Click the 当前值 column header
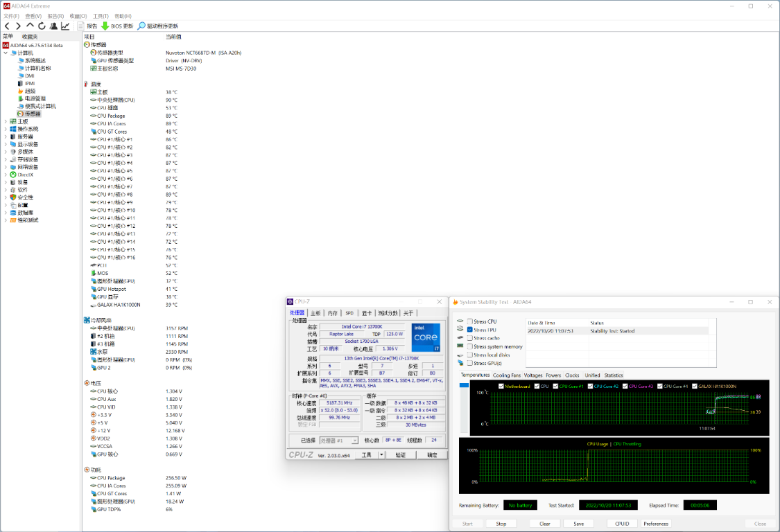780x532 pixels. (173, 37)
